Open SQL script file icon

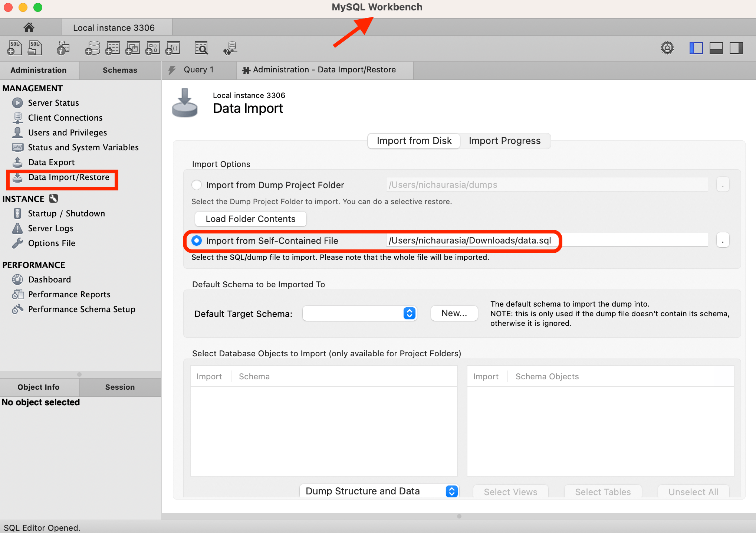click(35, 48)
